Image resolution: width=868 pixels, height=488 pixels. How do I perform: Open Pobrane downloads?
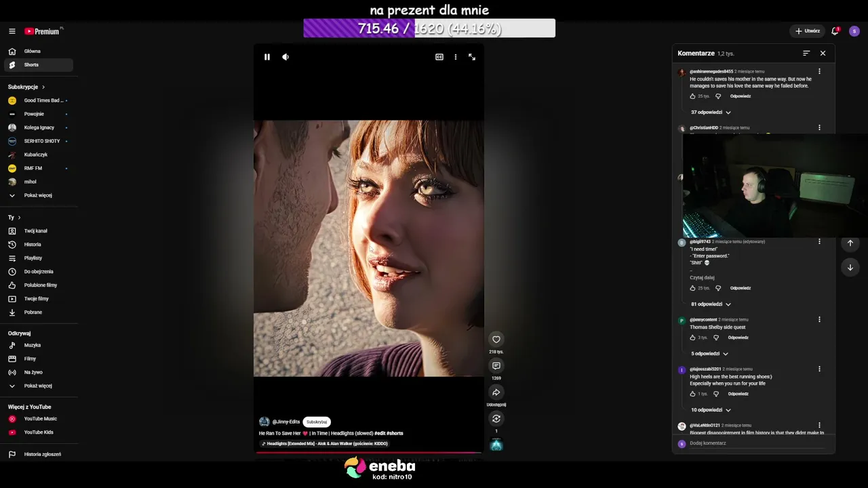(39, 312)
